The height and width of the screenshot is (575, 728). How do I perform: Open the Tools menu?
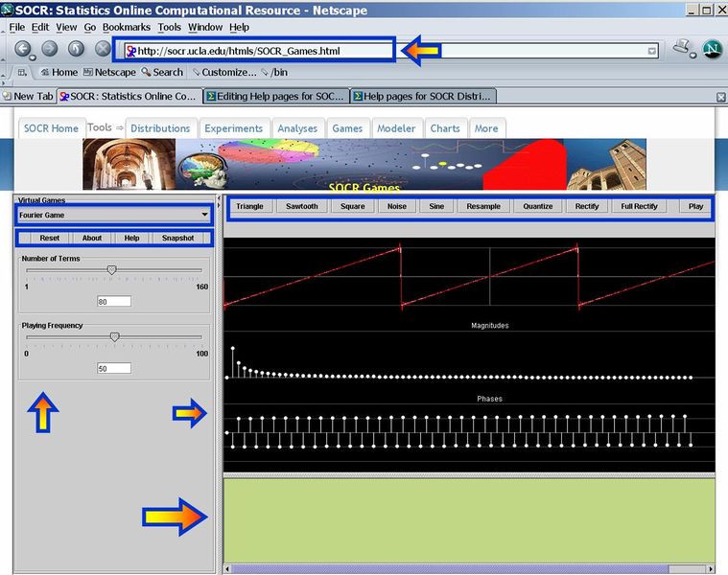(169, 28)
